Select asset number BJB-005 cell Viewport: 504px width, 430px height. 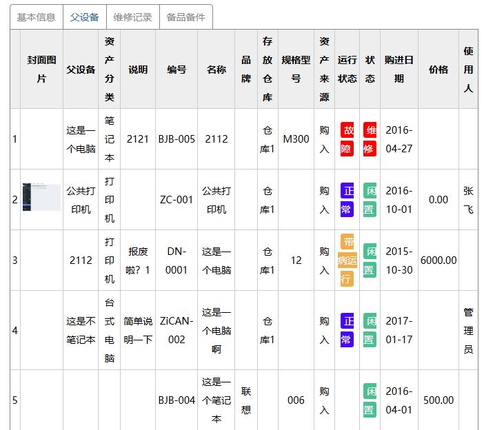(177, 139)
